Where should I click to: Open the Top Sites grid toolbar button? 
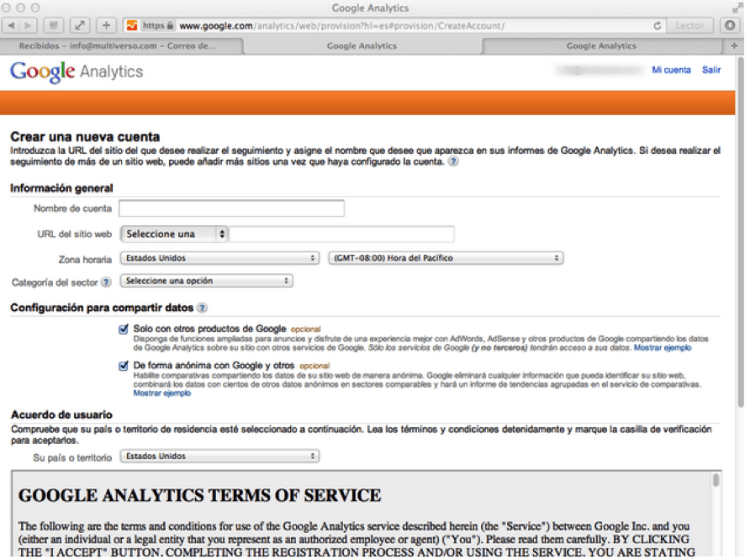click(x=54, y=26)
